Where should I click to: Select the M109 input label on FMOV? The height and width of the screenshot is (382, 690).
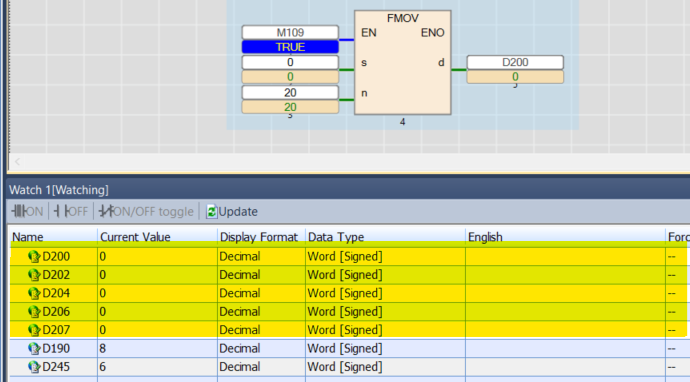[290, 33]
